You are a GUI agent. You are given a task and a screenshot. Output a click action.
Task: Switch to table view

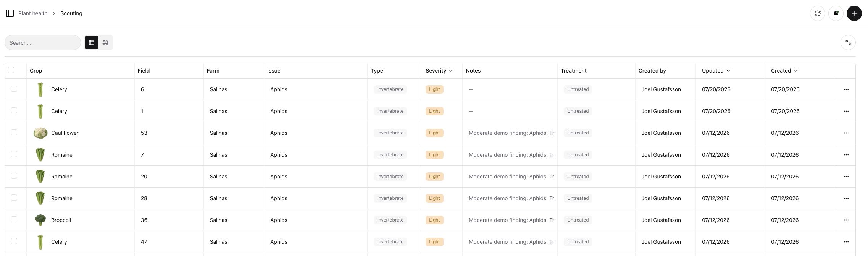coord(92,42)
